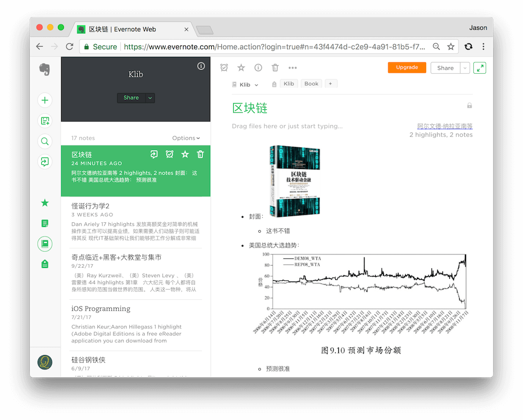Click the sync extension icon in browser
523x420 pixels.
[468, 47]
